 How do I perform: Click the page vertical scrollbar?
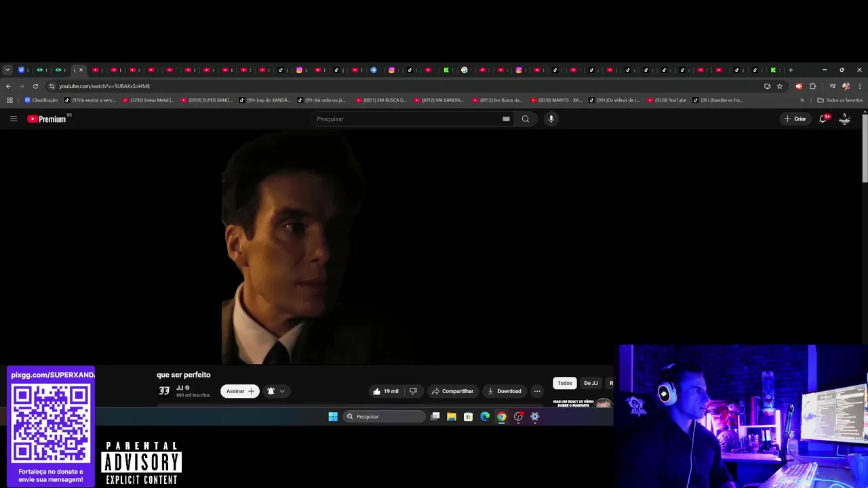865,148
